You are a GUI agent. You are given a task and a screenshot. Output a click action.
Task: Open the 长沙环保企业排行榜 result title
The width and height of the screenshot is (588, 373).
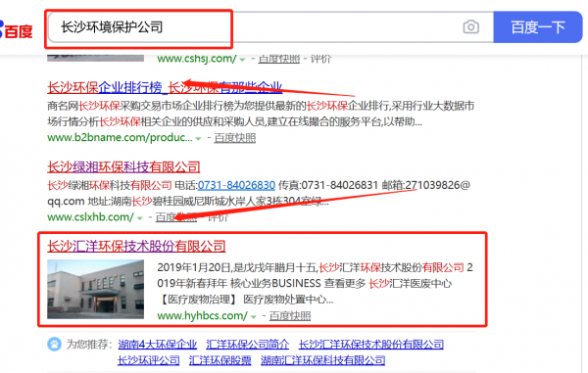click(165, 88)
